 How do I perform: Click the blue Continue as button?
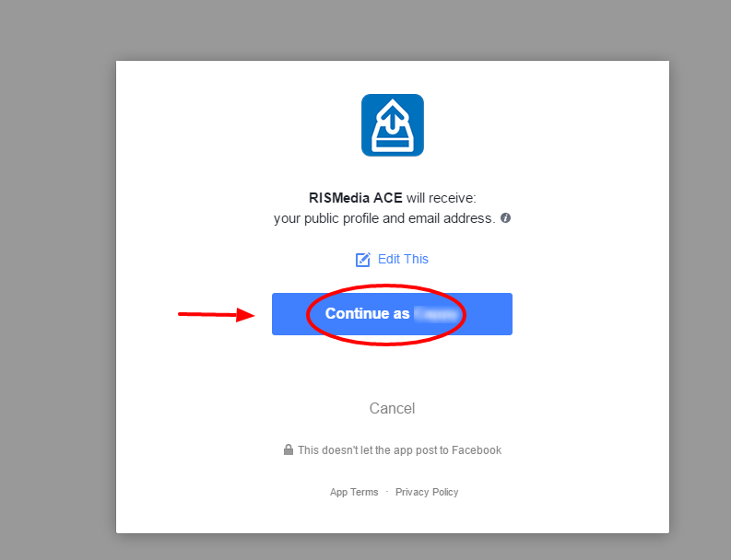[392, 314]
